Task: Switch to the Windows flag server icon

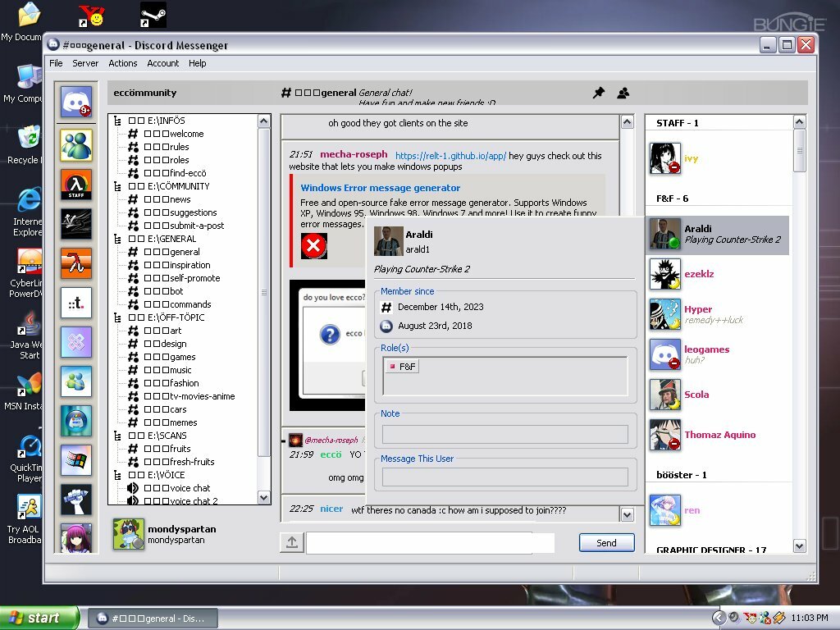Action: [76, 460]
